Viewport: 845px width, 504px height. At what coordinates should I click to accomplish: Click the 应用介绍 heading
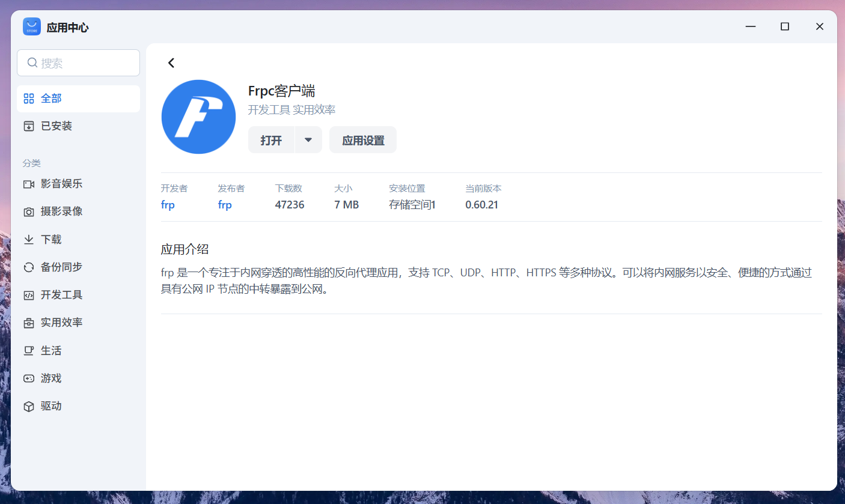(x=185, y=249)
